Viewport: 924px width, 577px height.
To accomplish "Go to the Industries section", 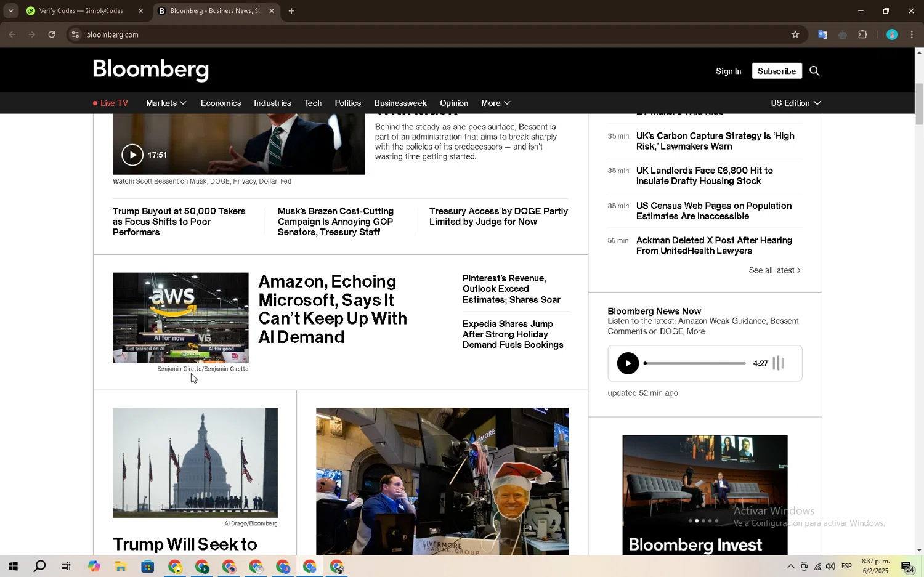I will (x=272, y=103).
